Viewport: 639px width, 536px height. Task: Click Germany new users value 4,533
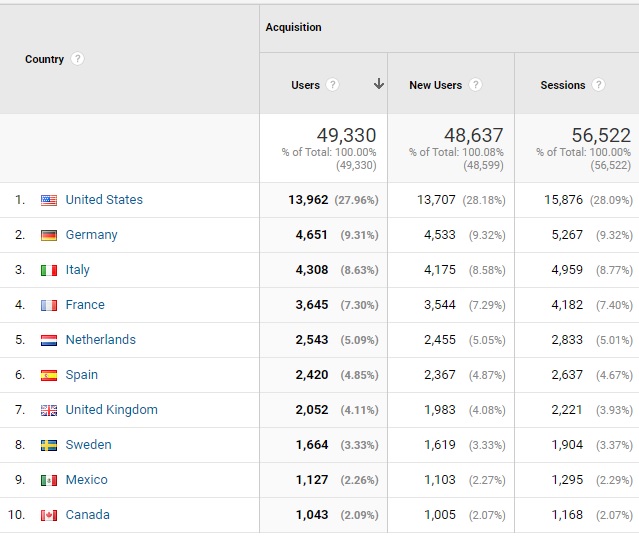pos(440,235)
